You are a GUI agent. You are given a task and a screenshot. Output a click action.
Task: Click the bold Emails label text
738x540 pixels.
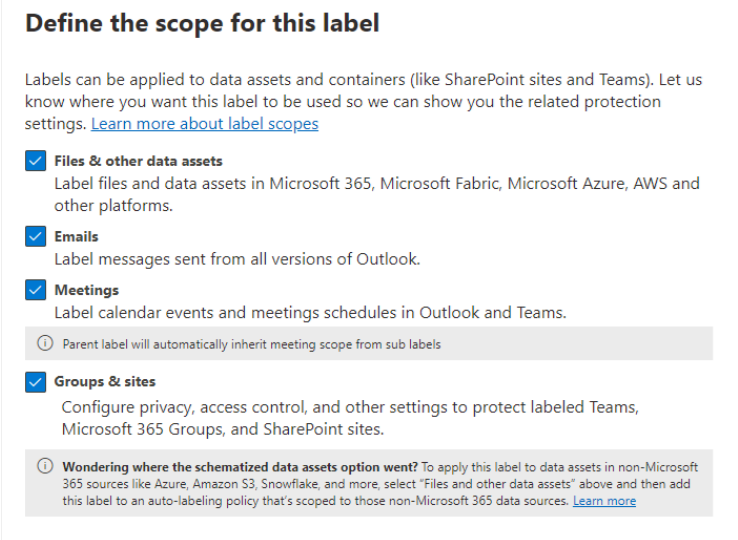click(x=76, y=237)
